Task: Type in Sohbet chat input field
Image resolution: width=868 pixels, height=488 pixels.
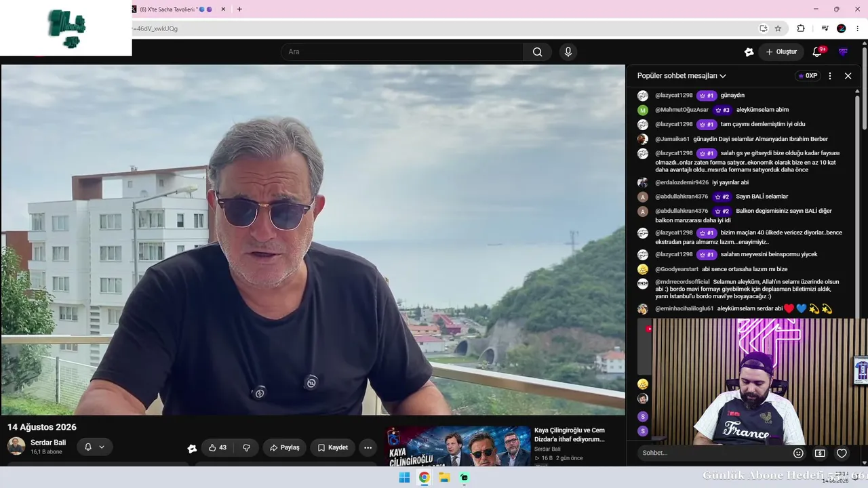Action: tap(713, 453)
